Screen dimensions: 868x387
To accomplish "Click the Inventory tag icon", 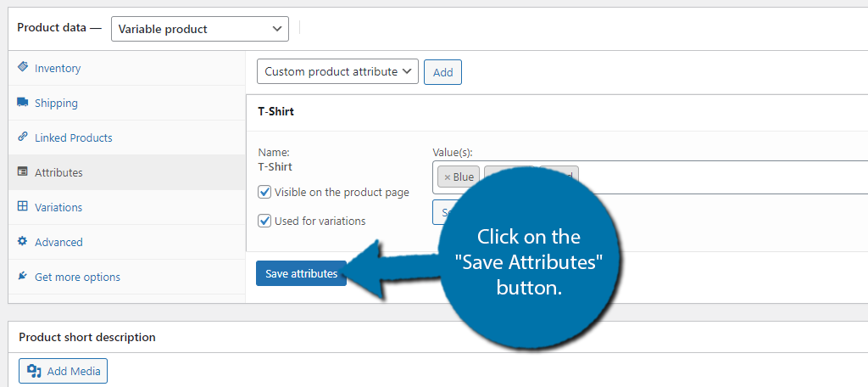I will point(23,67).
